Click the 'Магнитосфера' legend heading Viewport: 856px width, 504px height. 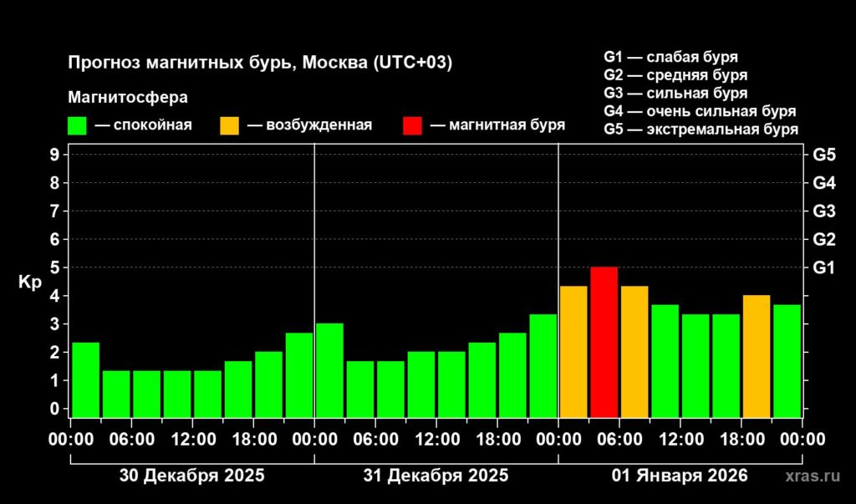[127, 97]
